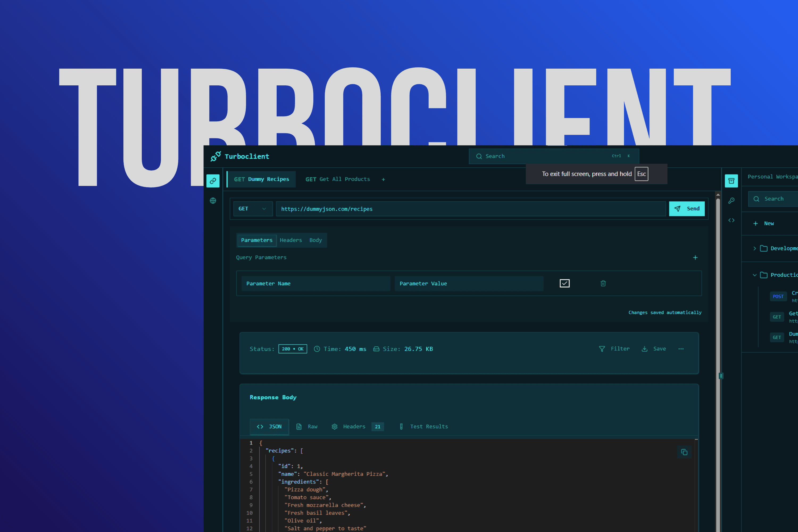Add a query parameter with the plus icon

click(x=695, y=257)
